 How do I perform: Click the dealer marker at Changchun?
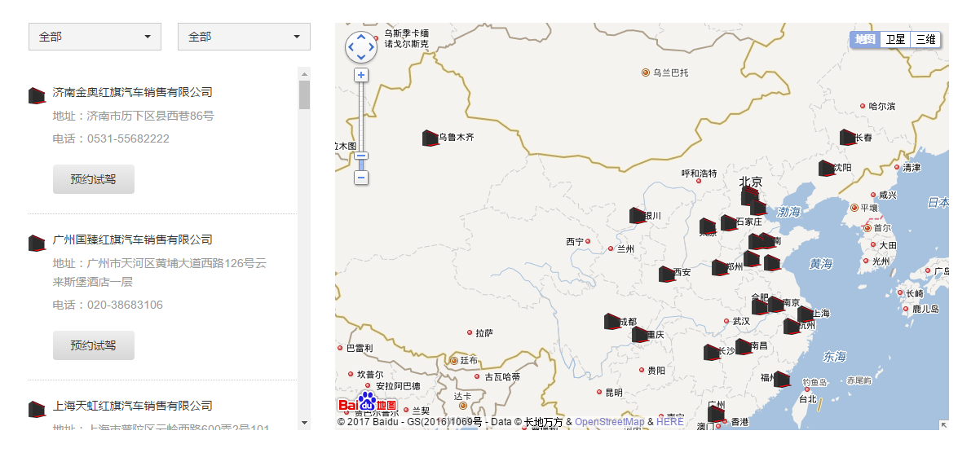tap(847, 138)
